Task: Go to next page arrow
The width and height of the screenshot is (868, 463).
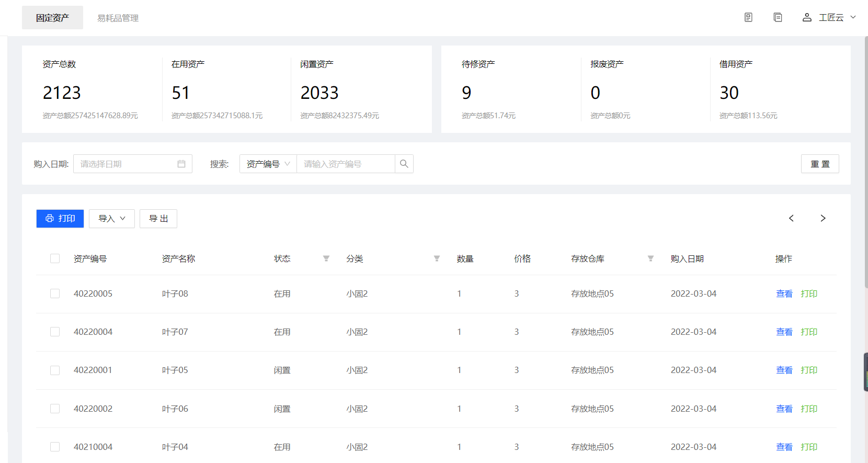Action: 823,218
